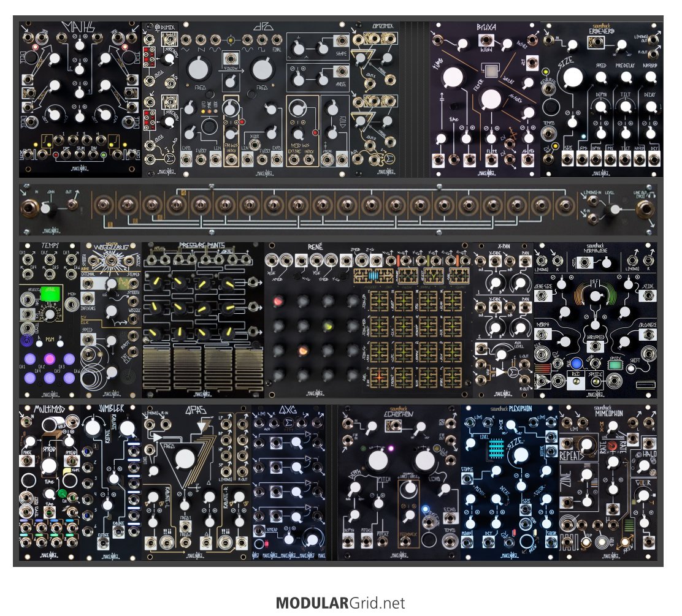Select the X-Pan module
Screen dimensions: 682x616
[x=504, y=321]
